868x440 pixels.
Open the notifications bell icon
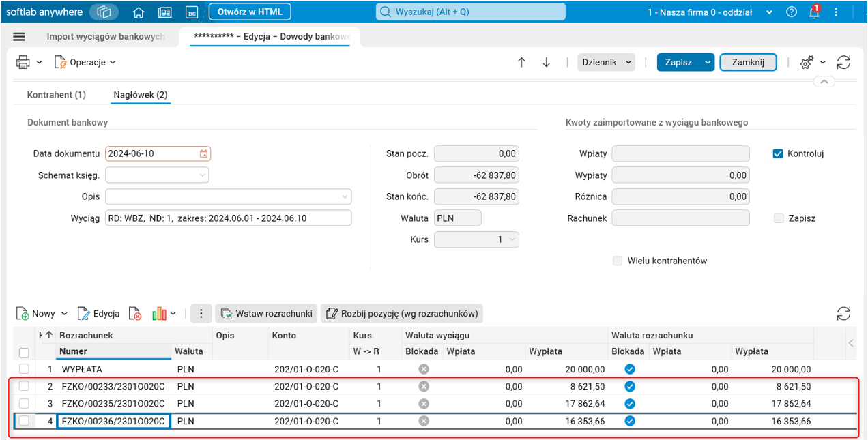click(x=813, y=12)
